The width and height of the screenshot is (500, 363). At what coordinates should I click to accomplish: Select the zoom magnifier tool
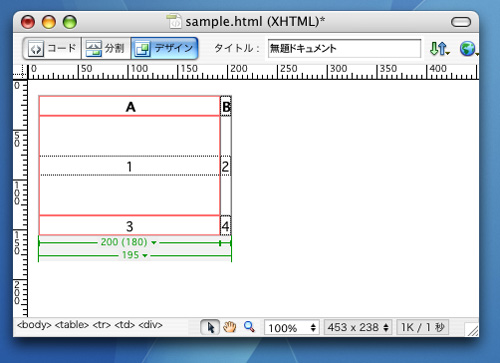(249, 327)
